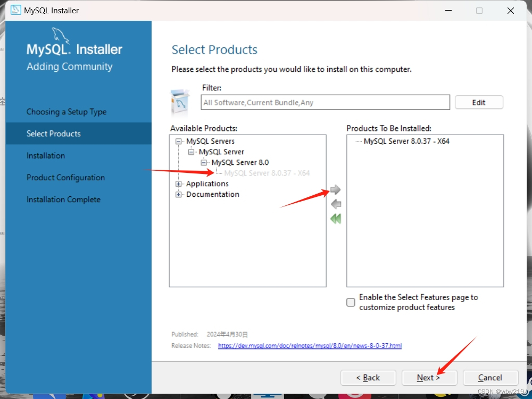Enable the Select Features page checkbox
532x399 pixels.
click(x=351, y=302)
